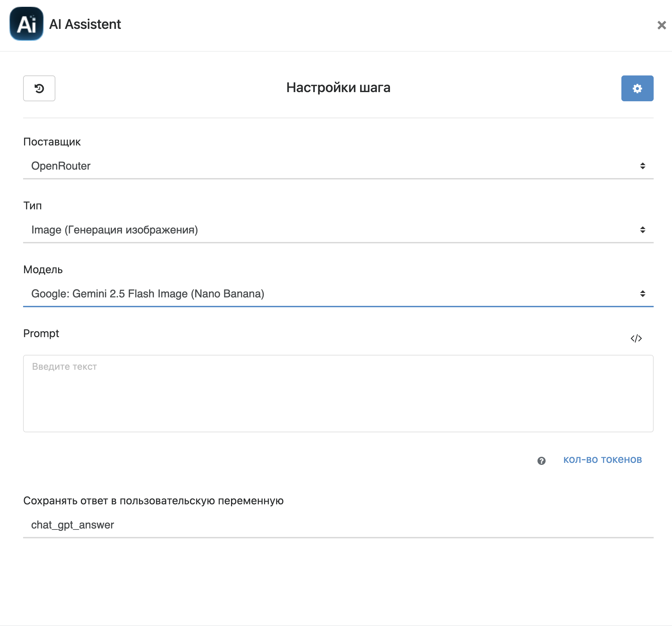Click the arrow on the OpenRouter selector
The height and width of the screenshot is (626, 672).
click(x=642, y=166)
